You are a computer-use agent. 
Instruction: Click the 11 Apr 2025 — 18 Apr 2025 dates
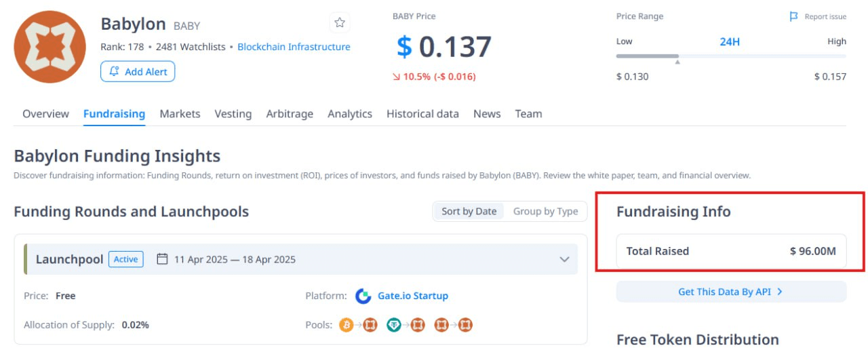pos(235,259)
